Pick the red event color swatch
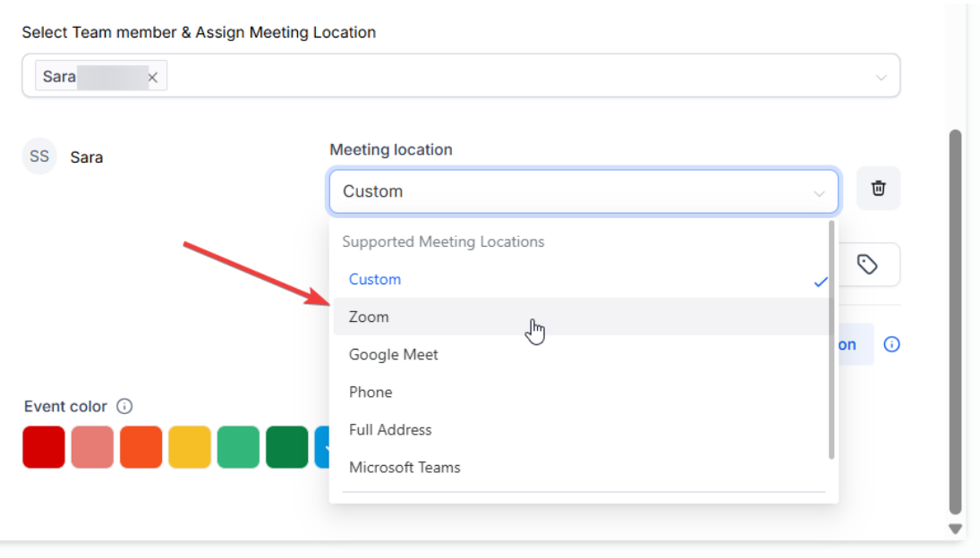 point(44,447)
